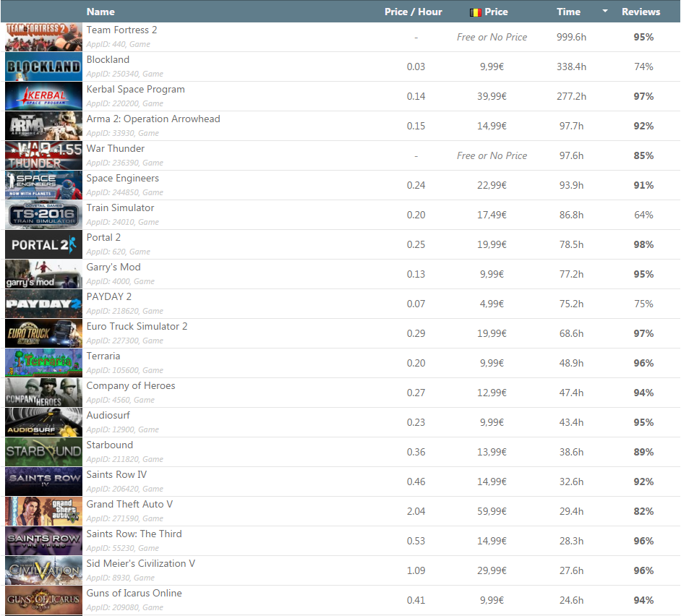Viewport: 681px width, 616px height.
Task: Select the 98% review score for Portal 2
Action: (x=643, y=244)
